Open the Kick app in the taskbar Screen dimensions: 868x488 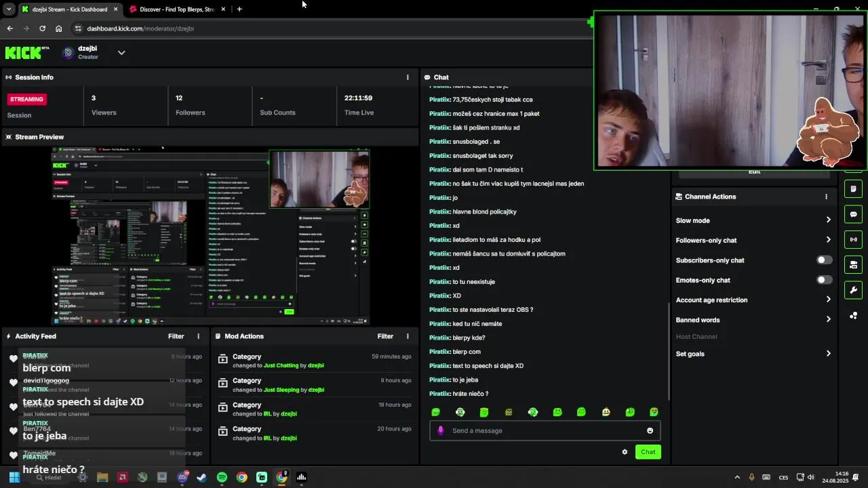[262, 477]
